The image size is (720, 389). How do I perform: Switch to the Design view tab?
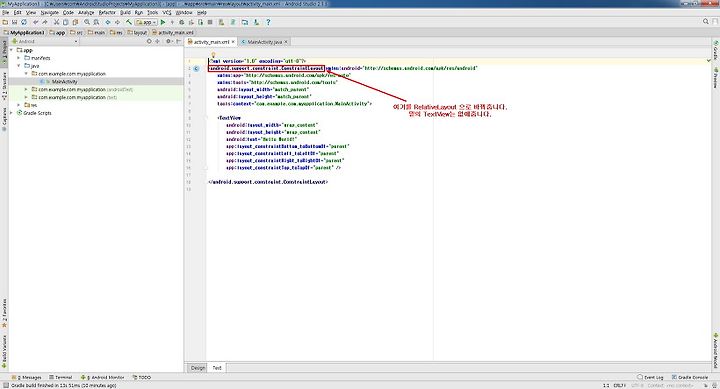(x=198, y=368)
